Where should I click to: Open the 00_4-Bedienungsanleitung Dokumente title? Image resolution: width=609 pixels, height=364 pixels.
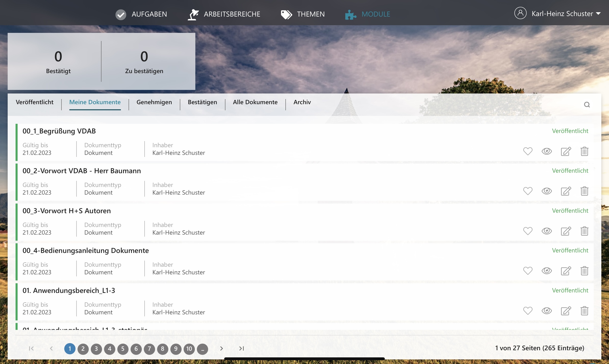(x=86, y=251)
